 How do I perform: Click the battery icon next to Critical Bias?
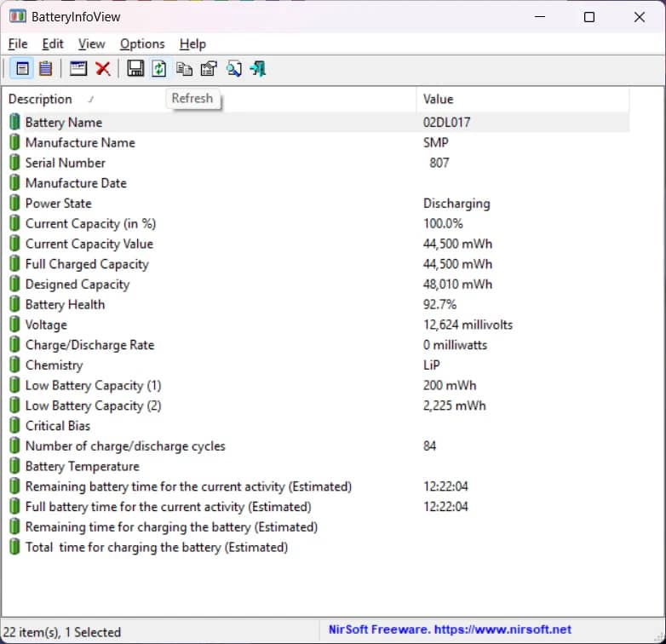pos(14,425)
